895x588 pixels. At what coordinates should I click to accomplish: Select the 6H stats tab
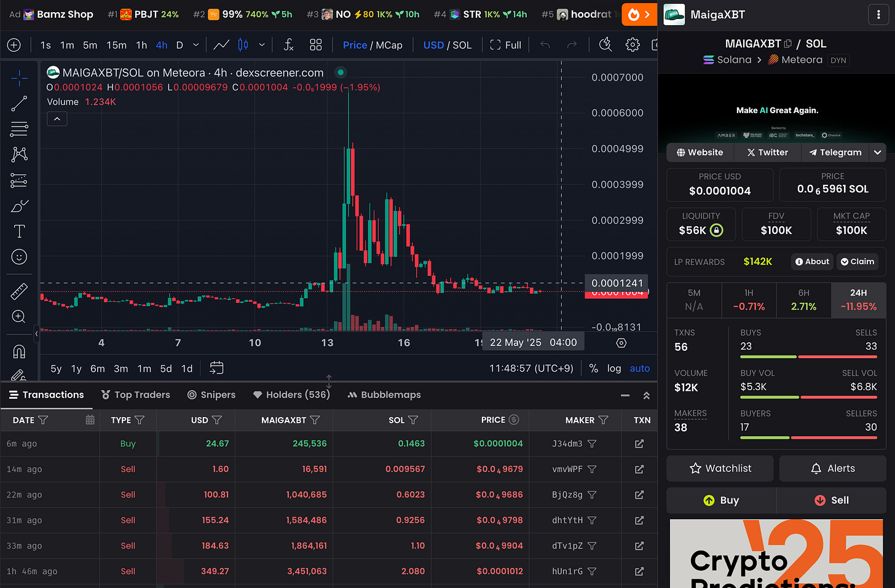click(x=803, y=300)
